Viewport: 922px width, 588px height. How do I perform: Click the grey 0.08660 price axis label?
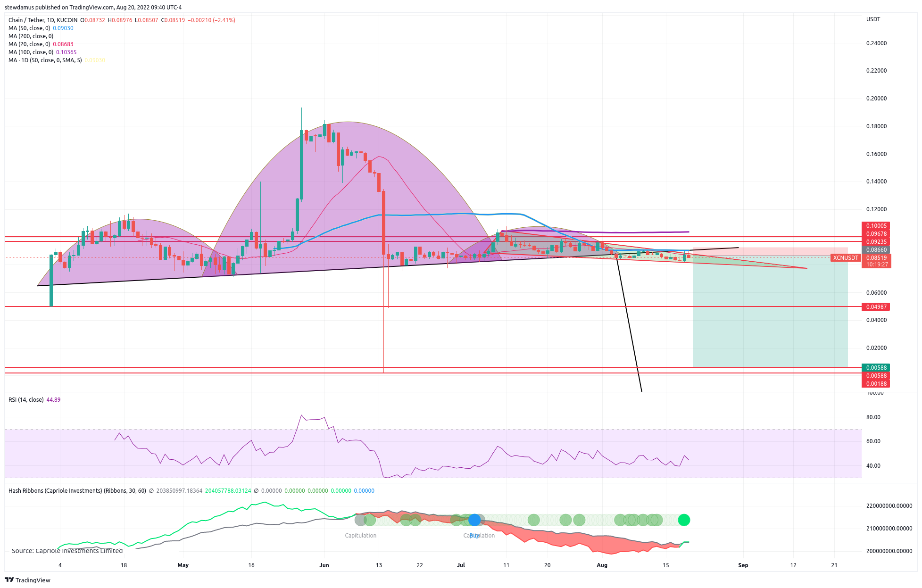pyautogui.click(x=876, y=250)
